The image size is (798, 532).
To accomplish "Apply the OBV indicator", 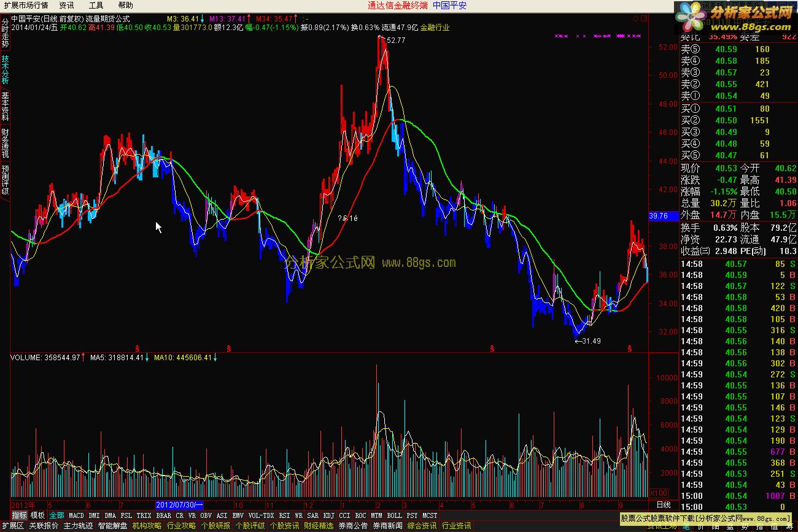I will pos(206,515).
